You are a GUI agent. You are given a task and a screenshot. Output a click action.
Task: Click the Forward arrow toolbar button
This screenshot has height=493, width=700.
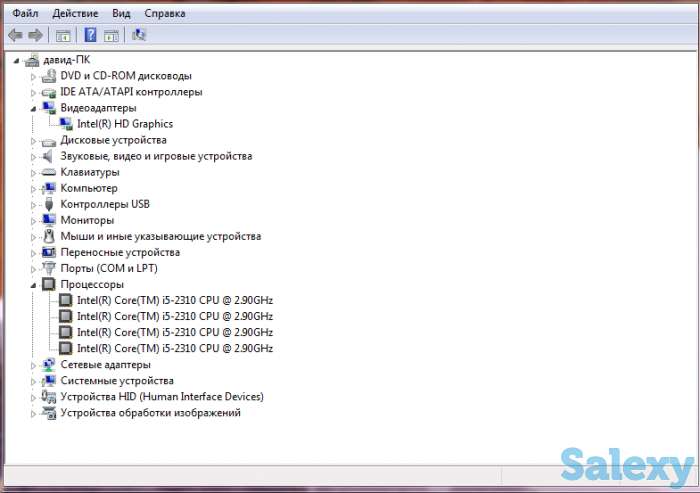(x=35, y=35)
